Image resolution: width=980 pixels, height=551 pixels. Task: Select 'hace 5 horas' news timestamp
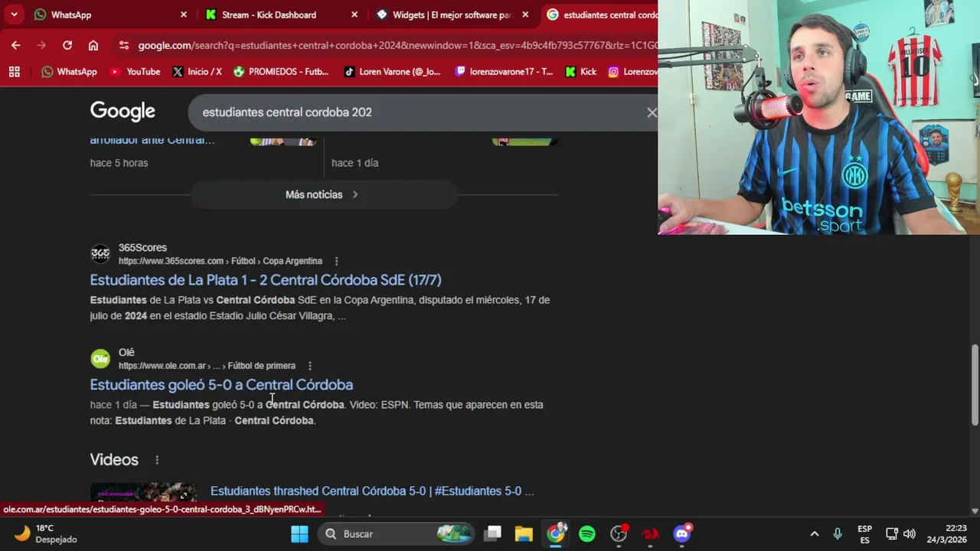click(119, 163)
